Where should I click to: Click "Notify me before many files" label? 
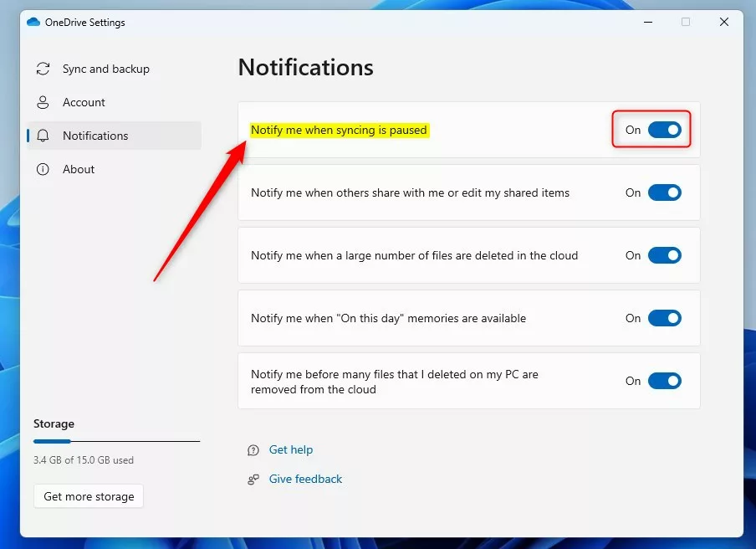coord(395,382)
